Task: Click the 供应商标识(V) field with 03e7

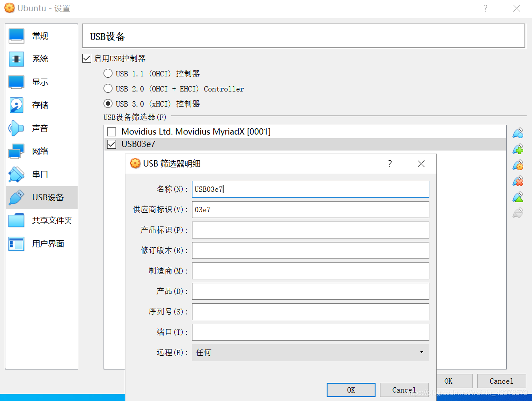Action: coord(311,210)
